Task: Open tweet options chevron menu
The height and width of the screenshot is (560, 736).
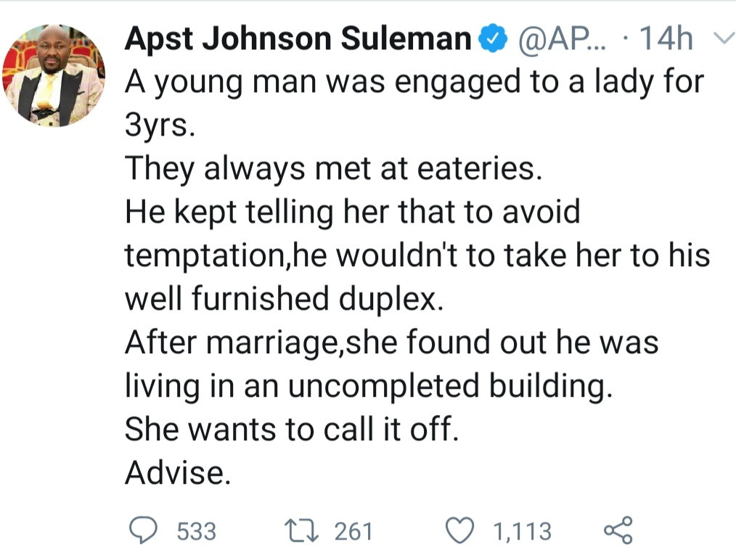Action: 724,38
